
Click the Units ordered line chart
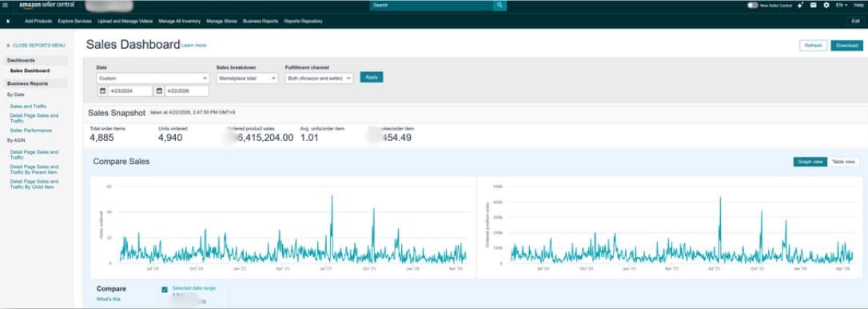tap(283, 227)
